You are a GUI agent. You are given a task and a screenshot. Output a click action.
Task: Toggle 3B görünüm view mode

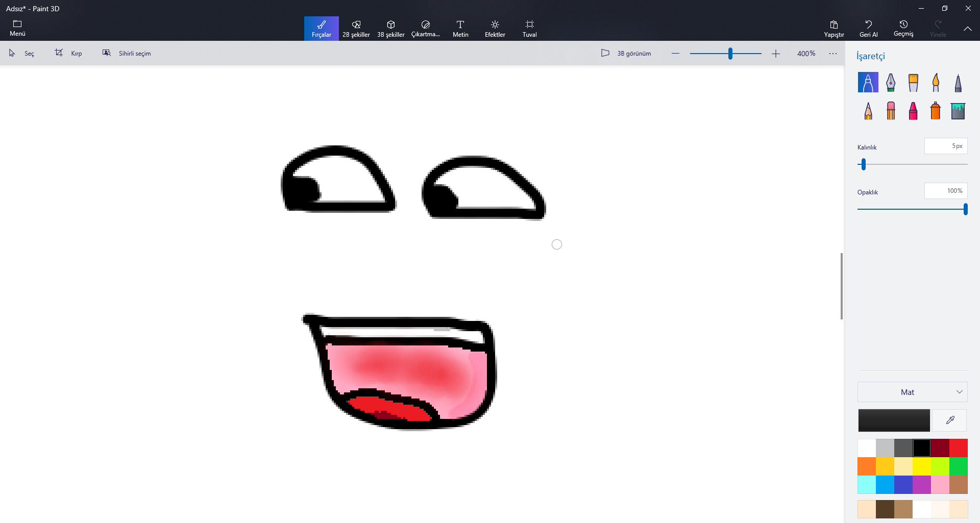click(626, 53)
